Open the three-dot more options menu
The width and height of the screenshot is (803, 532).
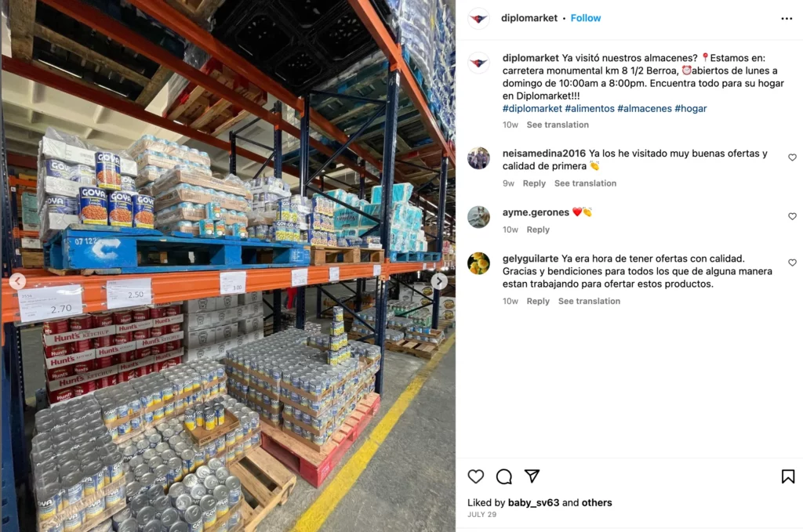(x=787, y=19)
